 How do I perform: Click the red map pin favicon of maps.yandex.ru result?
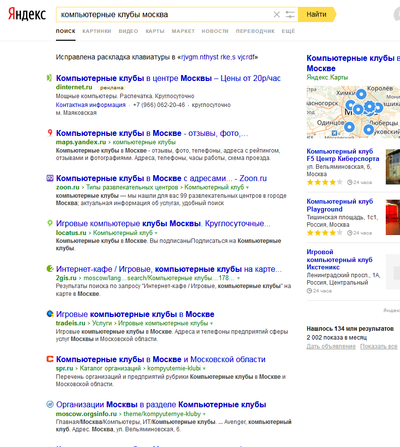click(x=50, y=133)
